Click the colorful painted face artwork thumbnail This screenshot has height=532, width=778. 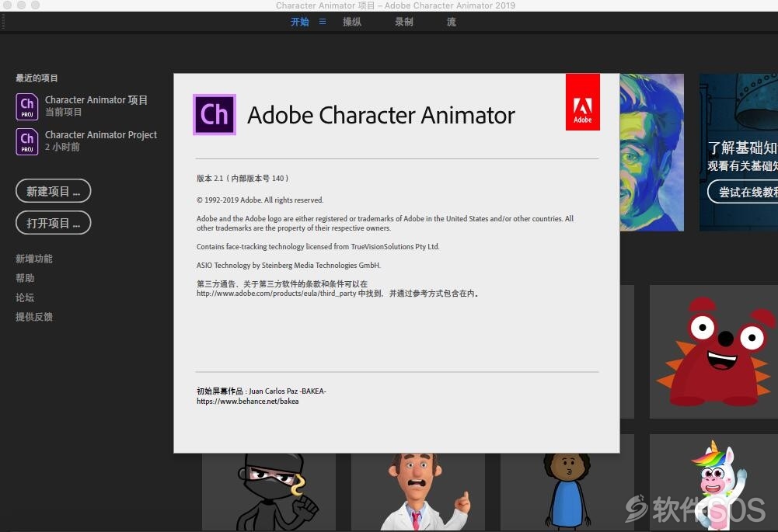click(x=651, y=152)
